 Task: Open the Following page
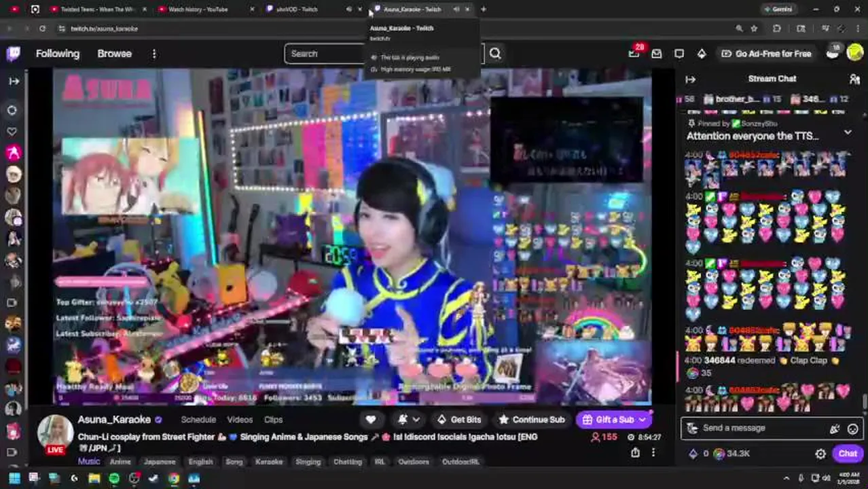click(58, 54)
